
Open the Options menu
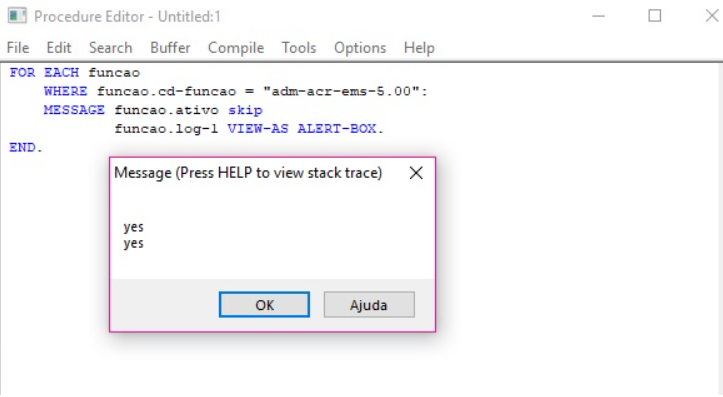[360, 47]
